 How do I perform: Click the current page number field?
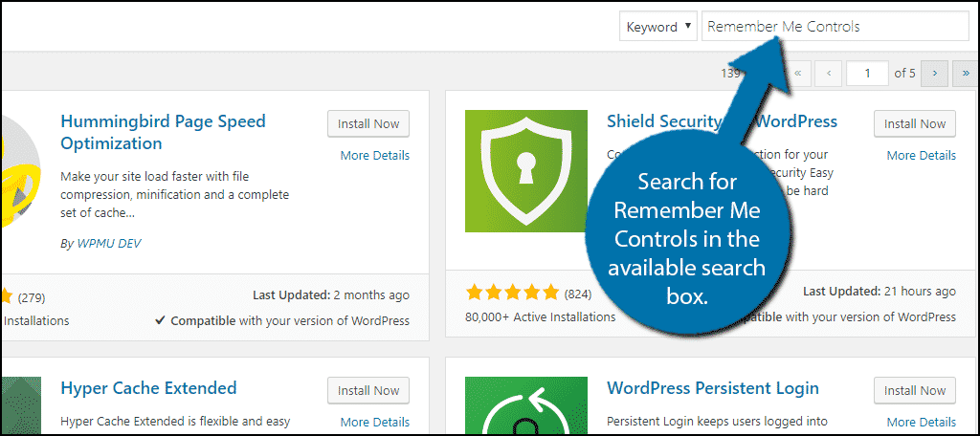coord(867,73)
